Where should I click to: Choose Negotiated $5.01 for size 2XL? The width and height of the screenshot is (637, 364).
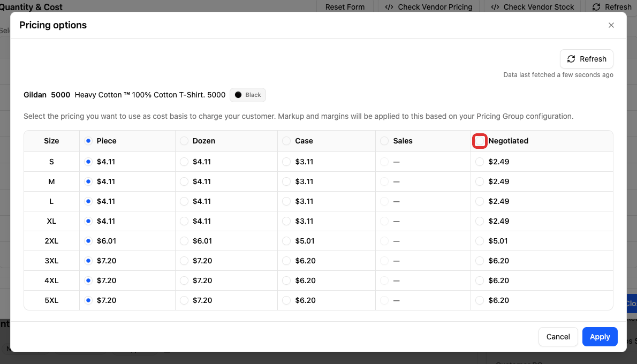(480, 241)
